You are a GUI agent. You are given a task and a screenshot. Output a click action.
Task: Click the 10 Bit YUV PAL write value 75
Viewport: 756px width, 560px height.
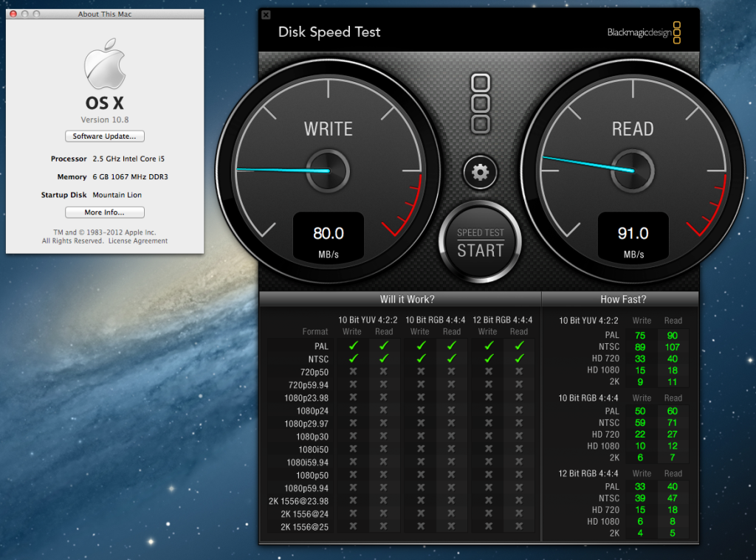click(x=640, y=336)
